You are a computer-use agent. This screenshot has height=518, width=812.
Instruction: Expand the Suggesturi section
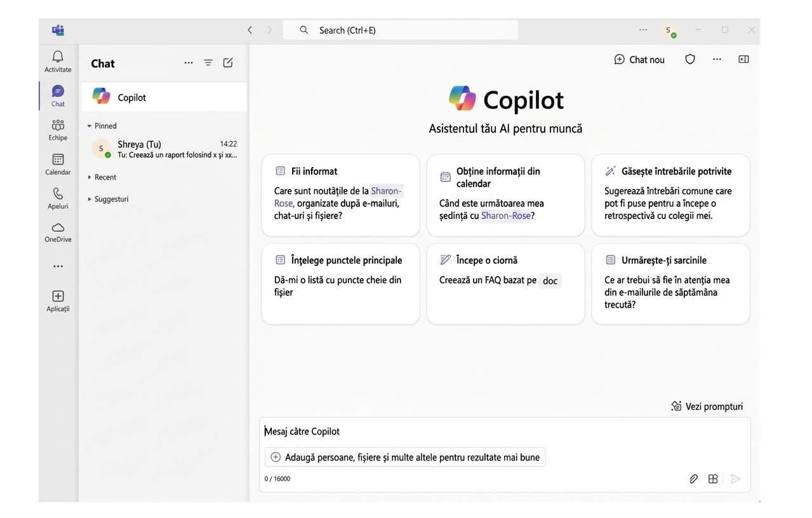pos(108,199)
